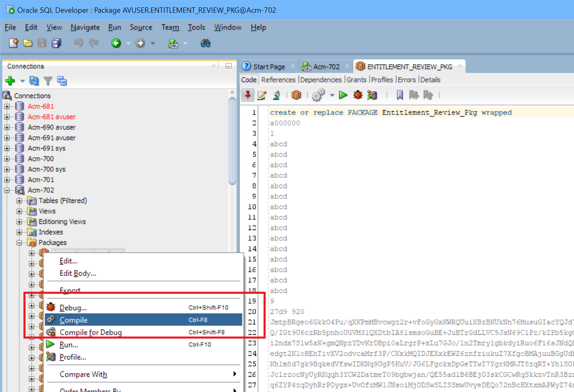Expand the Indexes node under Acm-702

coord(19,232)
